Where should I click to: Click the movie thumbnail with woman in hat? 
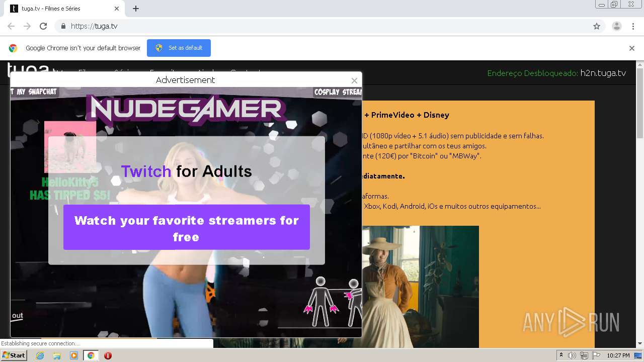tap(420, 287)
